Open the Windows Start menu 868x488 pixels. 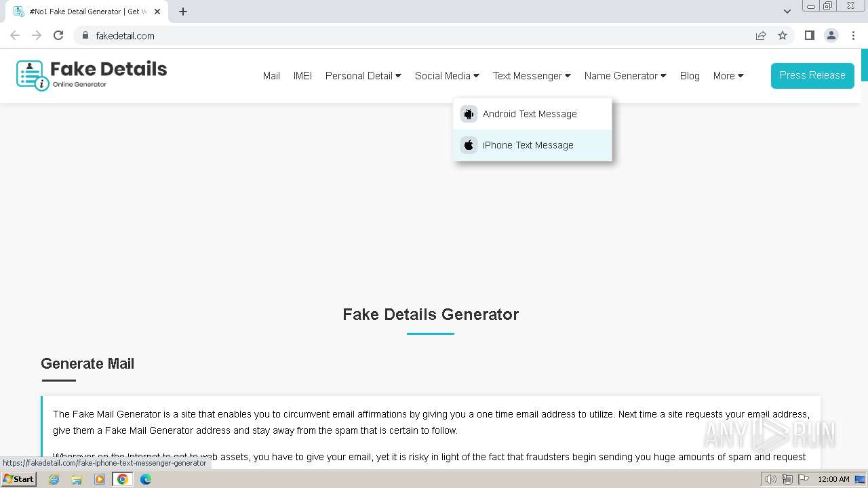[18, 479]
